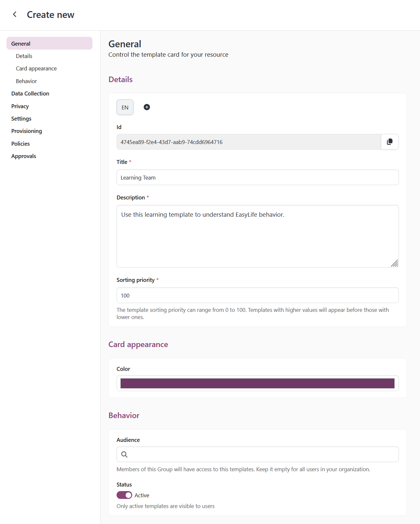Open the purple card color picker

(257, 383)
